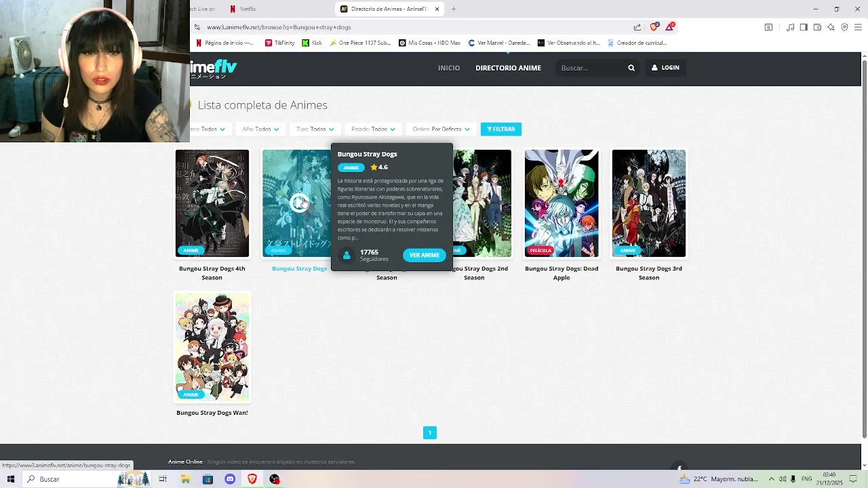Open the Mis Cosas HBO Max bookmark
The height and width of the screenshot is (488, 868).
click(429, 43)
